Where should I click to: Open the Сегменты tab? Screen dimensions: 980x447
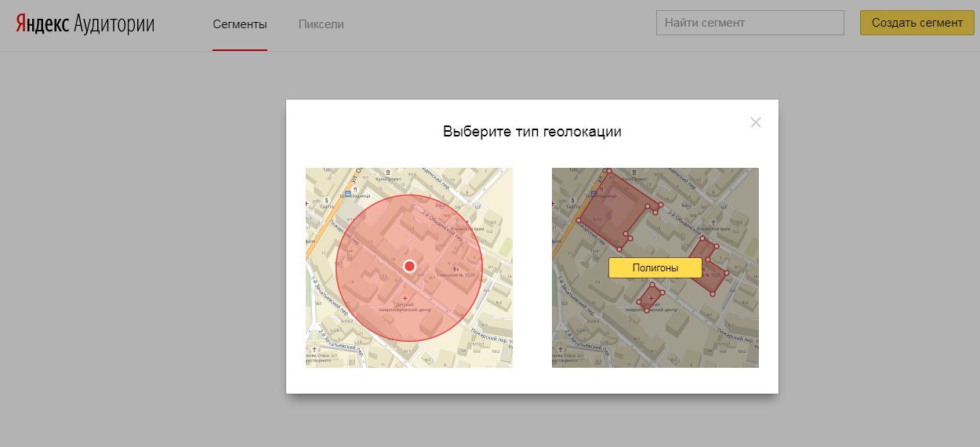click(x=240, y=24)
